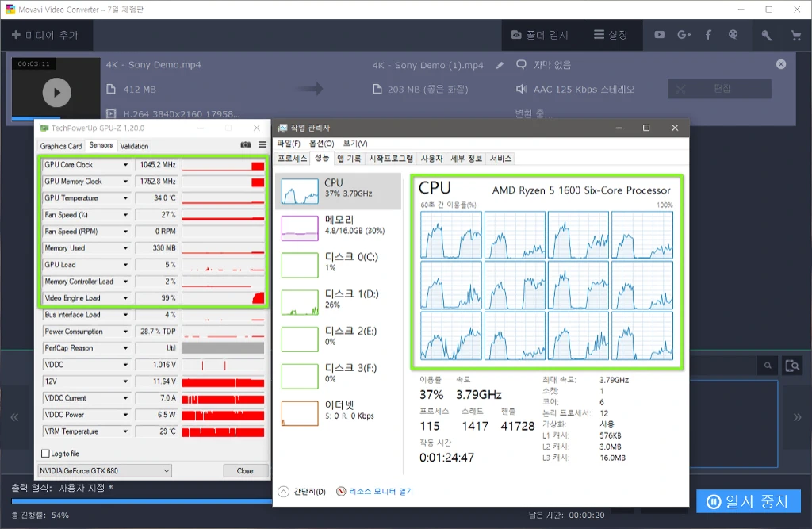The height and width of the screenshot is (529, 812).
Task: Click the GPU Core Clock sensor graph
Action: point(223,165)
